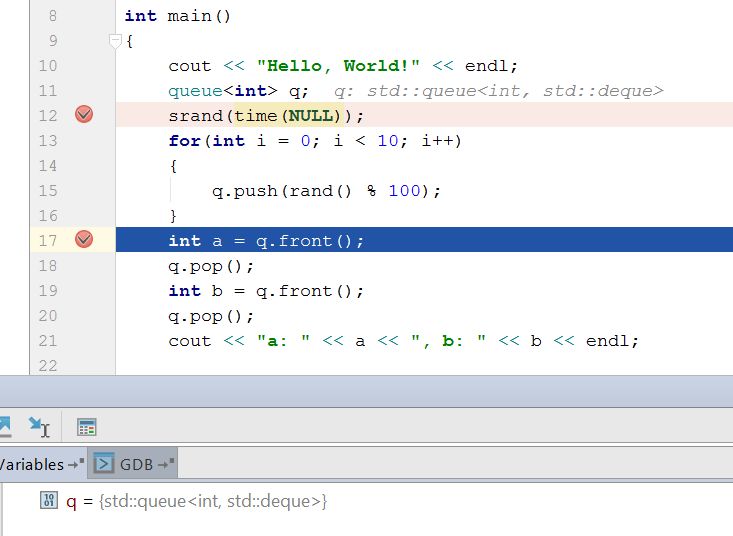Click the "Hello, World!" string literal
This screenshot has height=536, width=733.
(338, 66)
